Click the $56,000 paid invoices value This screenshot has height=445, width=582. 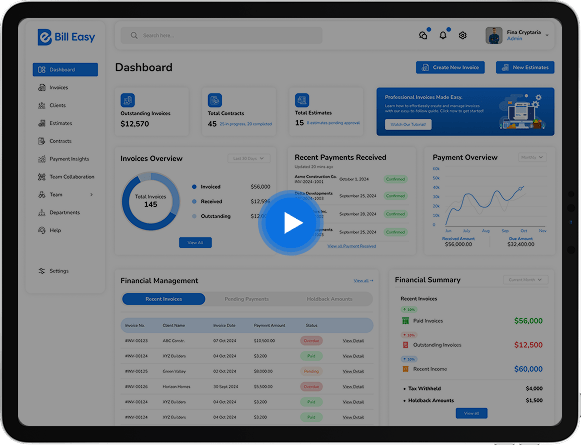pyautogui.click(x=529, y=321)
